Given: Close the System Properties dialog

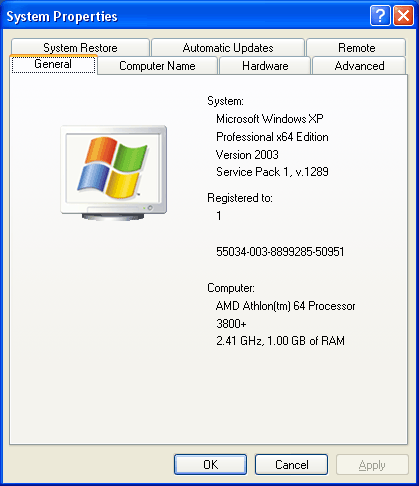Looking at the screenshot, I should [x=403, y=15].
